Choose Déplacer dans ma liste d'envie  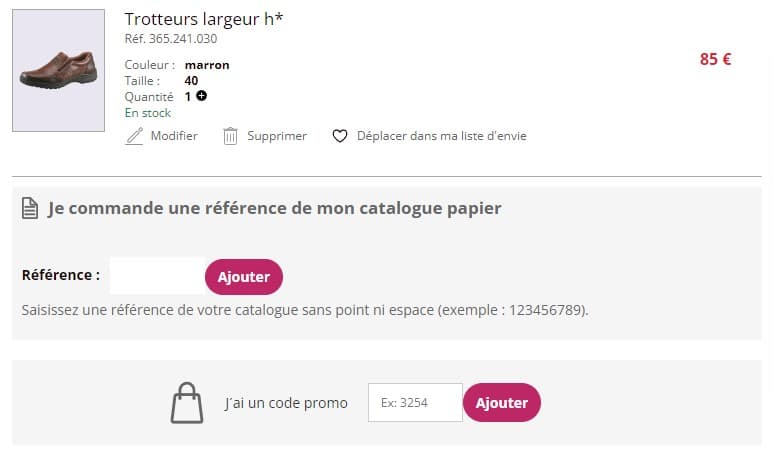click(x=441, y=136)
